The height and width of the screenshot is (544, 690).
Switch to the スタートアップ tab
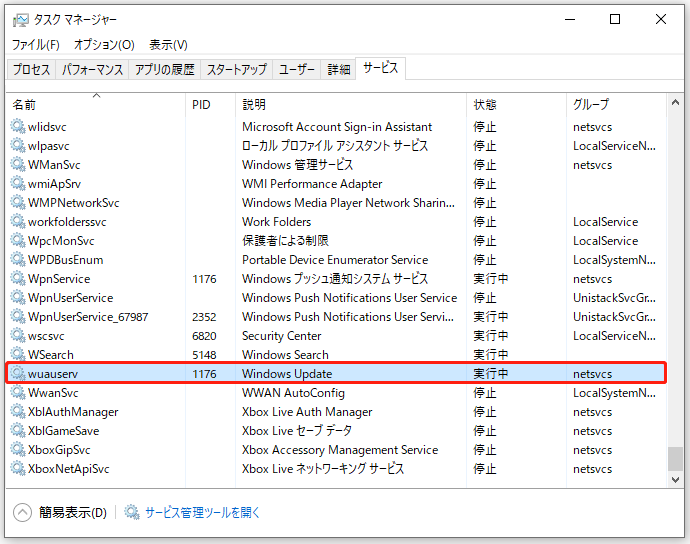point(237,70)
